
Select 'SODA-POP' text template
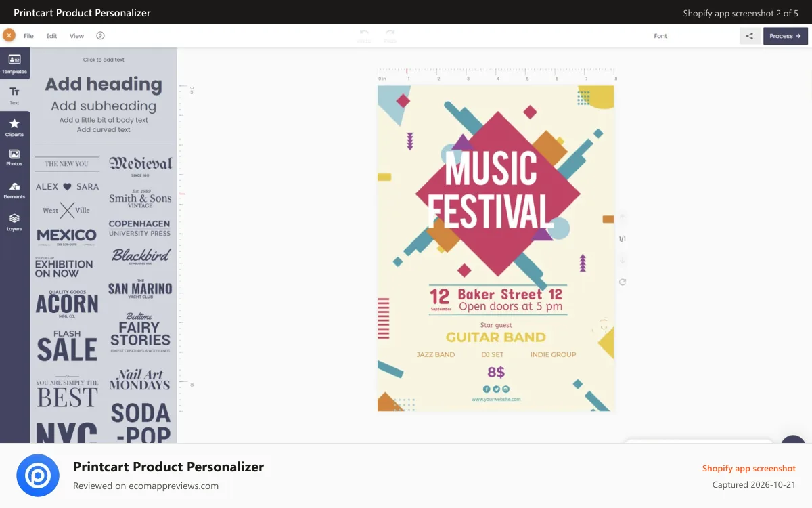tap(140, 422)
